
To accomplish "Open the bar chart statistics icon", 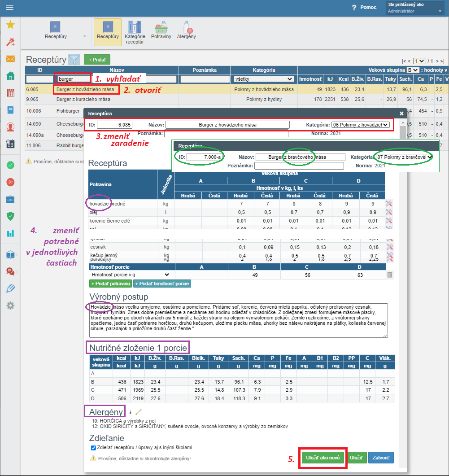I will click(10, 233).
